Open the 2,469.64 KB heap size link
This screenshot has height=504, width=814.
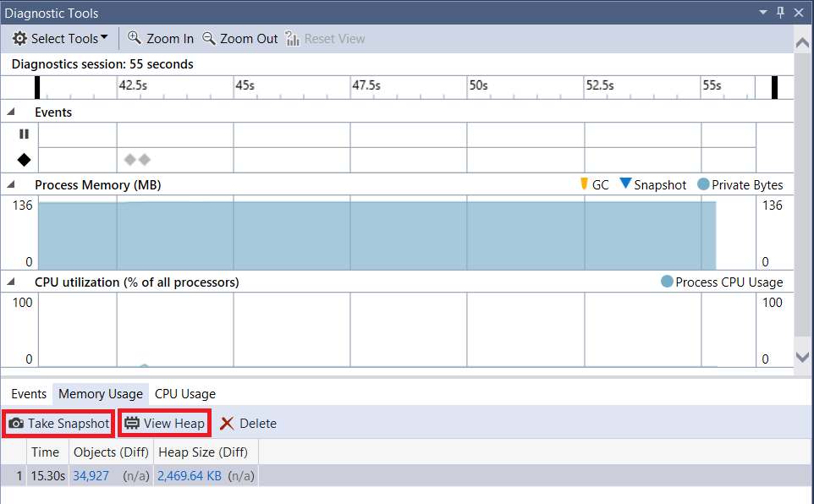pos(190,476)
